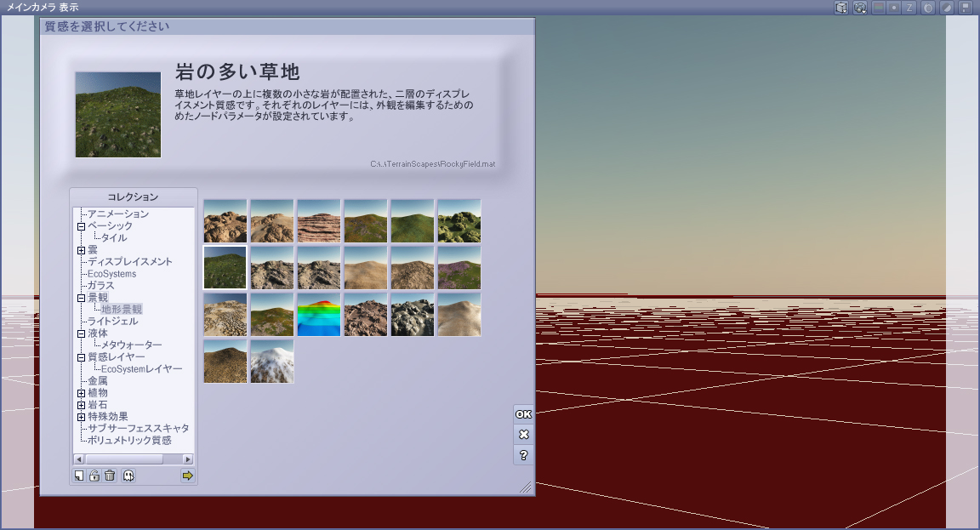
Task: Click the 質感レイヤー collection label
Action: coord(117,356)
